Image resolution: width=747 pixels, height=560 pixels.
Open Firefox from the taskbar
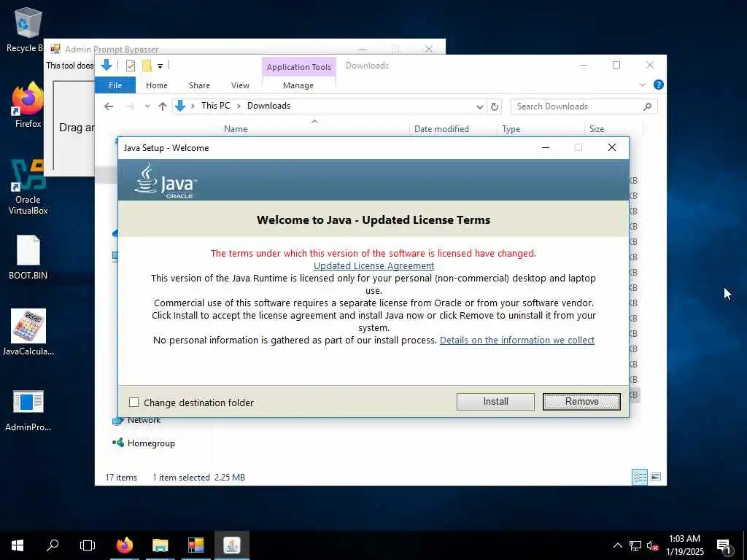point(125,545)
